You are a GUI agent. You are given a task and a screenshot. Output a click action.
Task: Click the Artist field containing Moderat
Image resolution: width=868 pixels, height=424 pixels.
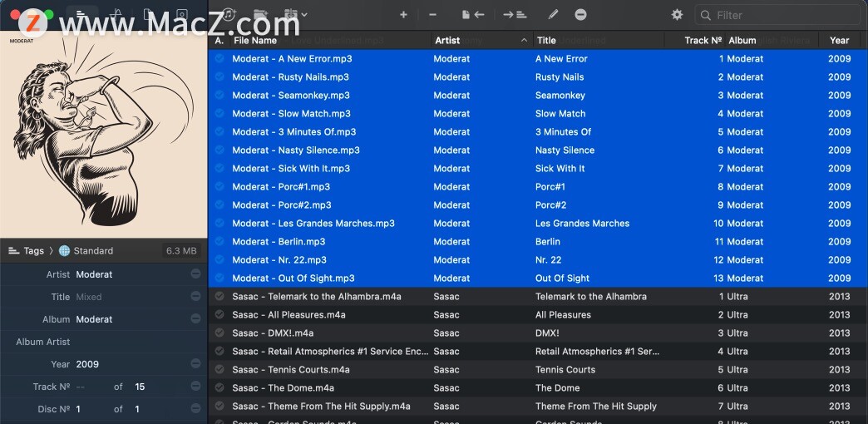click(x=131, y=274)
